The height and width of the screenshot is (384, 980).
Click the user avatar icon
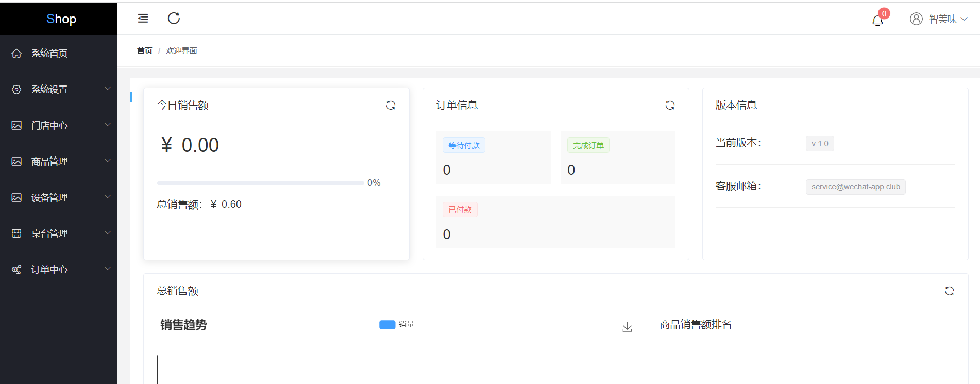pyautogui.click(x=916, y=19)
